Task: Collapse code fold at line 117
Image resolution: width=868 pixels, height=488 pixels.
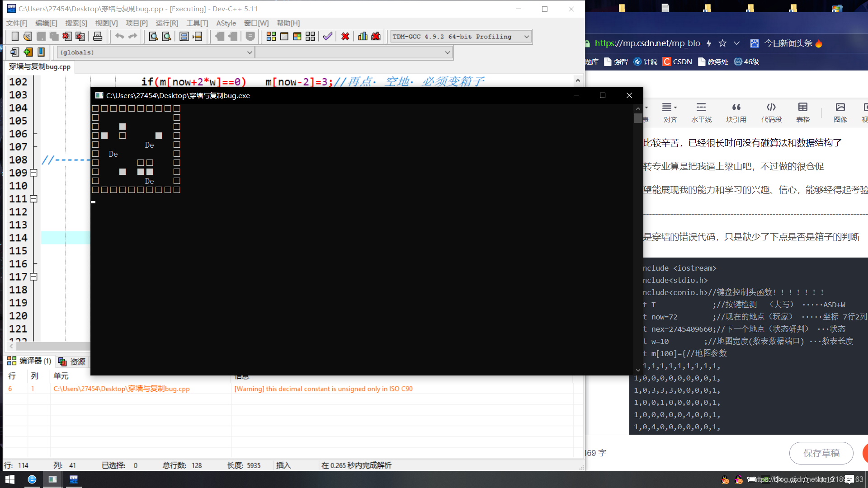Action: click(33, 277)
